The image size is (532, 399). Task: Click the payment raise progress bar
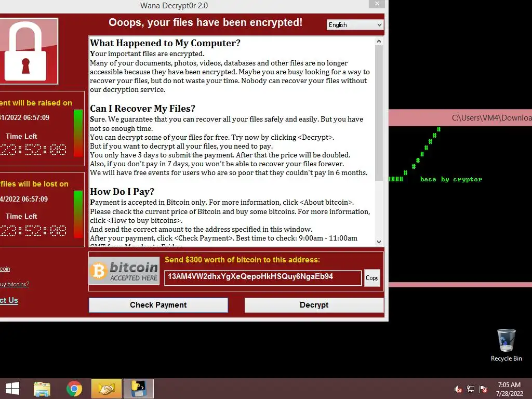[x=78, y=133]
